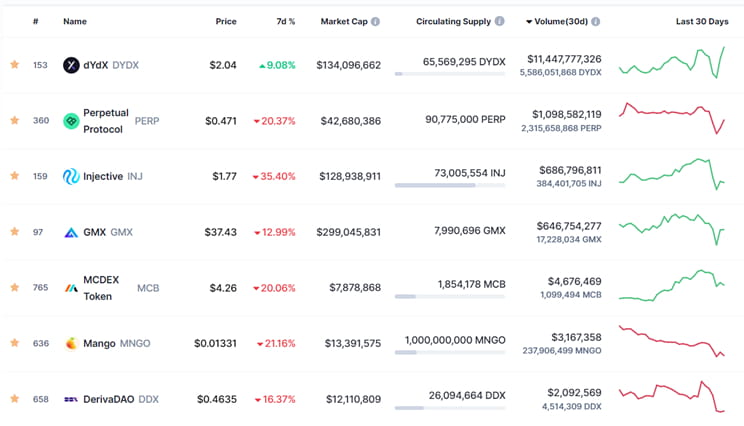This screenshot has width=744, height=426.
Task: Unfavorite Mango using its star
Action: click(14, 343)
